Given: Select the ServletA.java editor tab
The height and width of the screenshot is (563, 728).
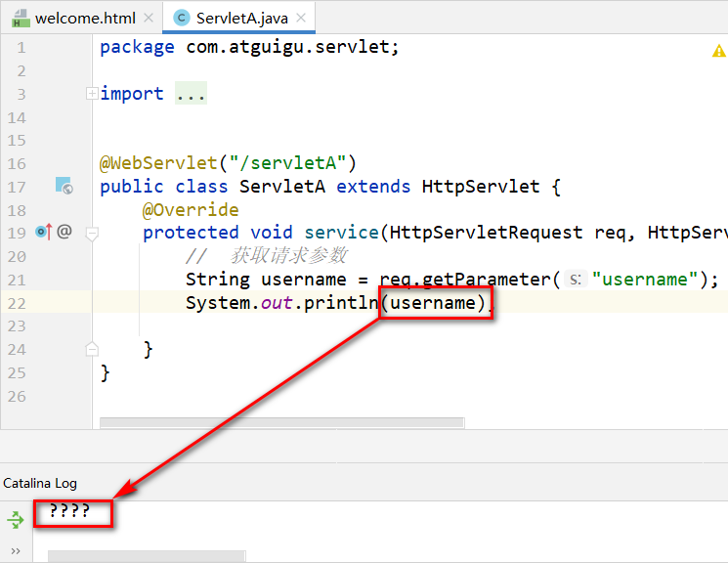Looking at the screenshot, I should [x=241, y=19].
